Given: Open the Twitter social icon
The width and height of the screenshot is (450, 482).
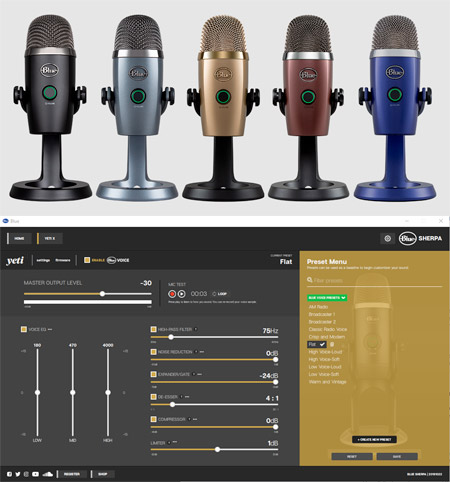Looking at the screenshot, I should pos(18,474).
